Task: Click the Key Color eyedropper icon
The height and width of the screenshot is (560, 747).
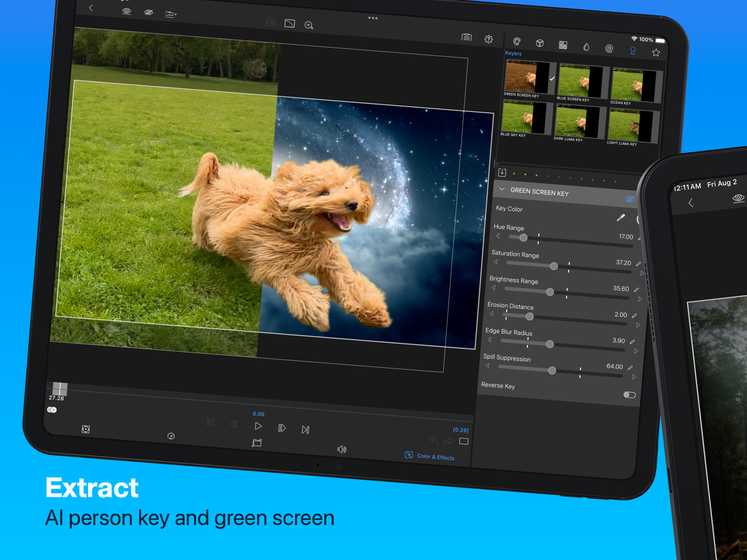Action: pyautogui.click(x=621, y=218)
